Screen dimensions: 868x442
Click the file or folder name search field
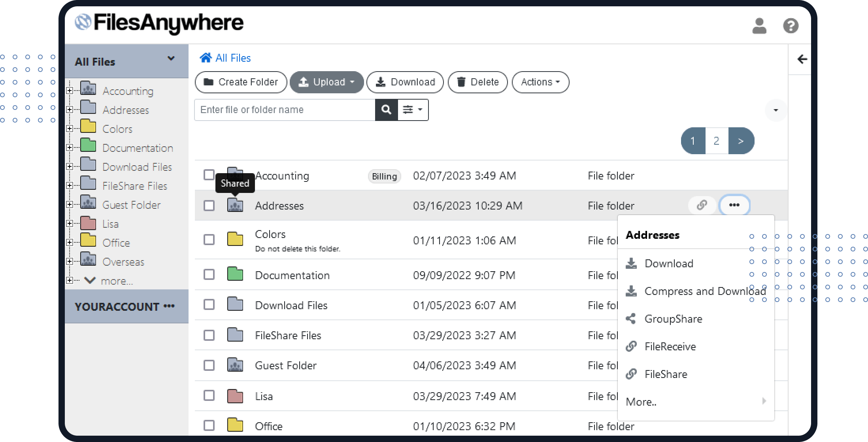285,110
